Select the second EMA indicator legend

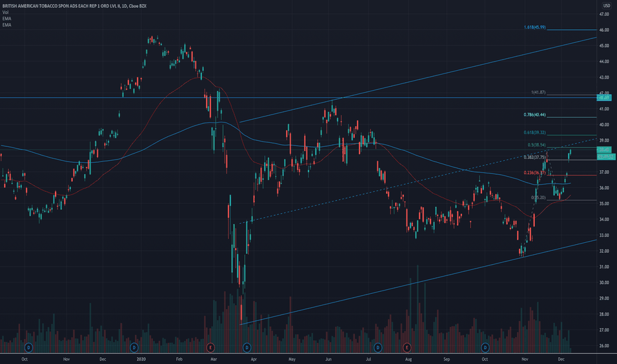[x=7, y=24]
